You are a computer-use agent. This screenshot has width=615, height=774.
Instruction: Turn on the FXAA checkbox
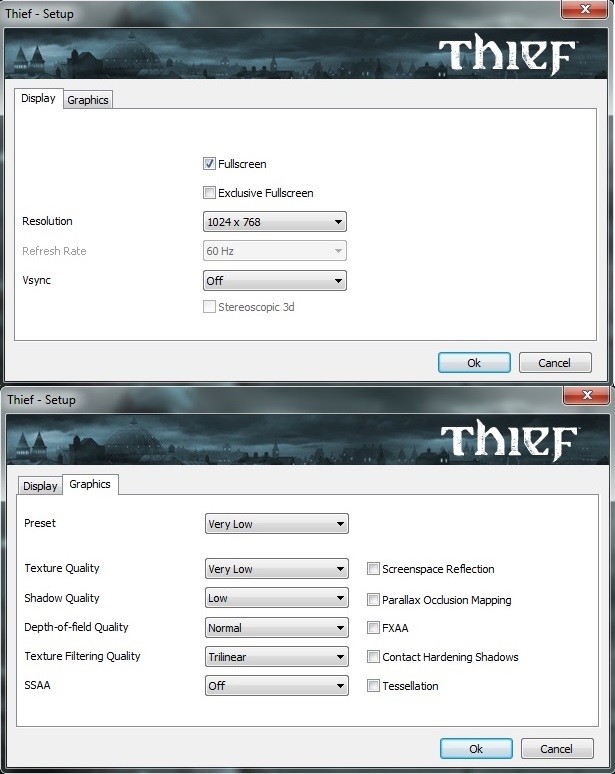pos(373,628)
